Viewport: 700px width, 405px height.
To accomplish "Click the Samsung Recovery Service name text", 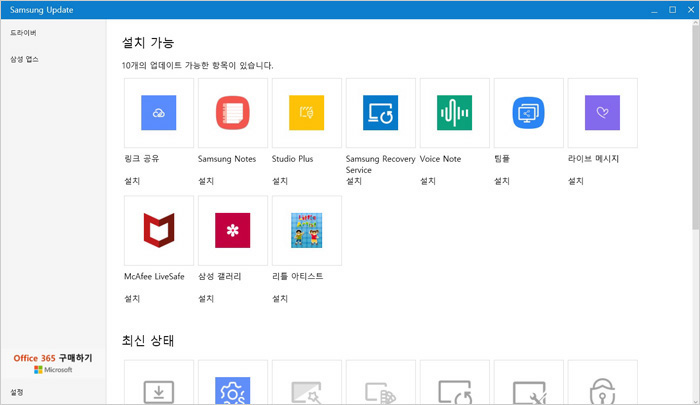I will click(x=380, y=164).
